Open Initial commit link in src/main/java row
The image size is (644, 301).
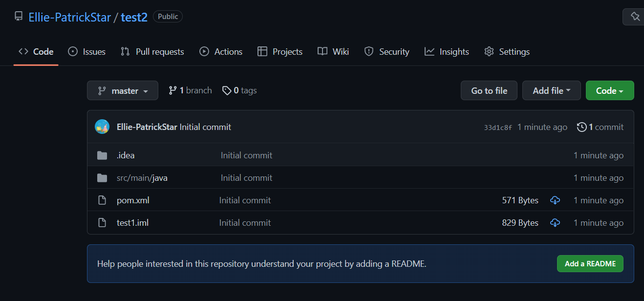247,178
